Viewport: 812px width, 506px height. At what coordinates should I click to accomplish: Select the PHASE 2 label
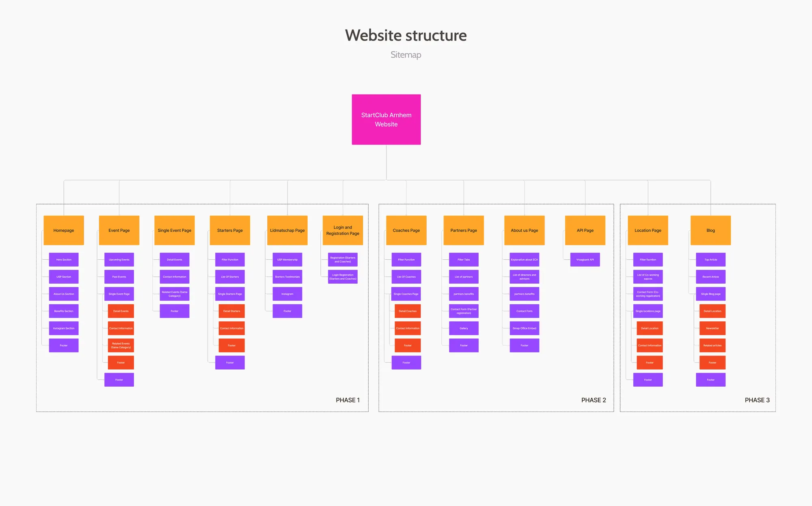[594, 400]
